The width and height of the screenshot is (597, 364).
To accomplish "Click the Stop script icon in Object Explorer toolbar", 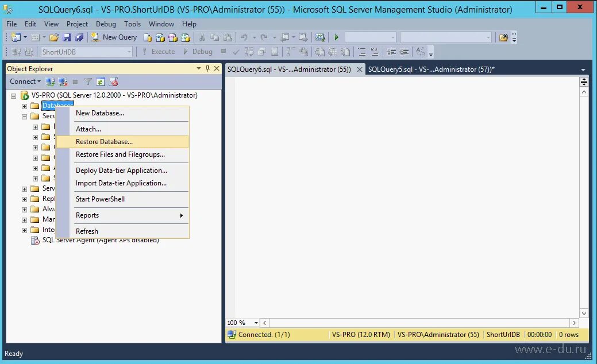I will 113,82.
